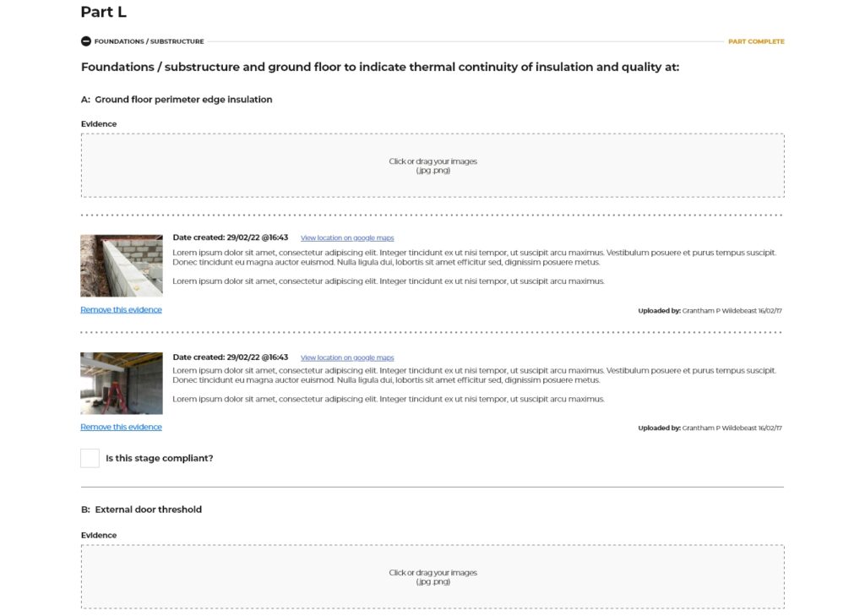View second evidence location on Google Maps

tap(347, 357)
